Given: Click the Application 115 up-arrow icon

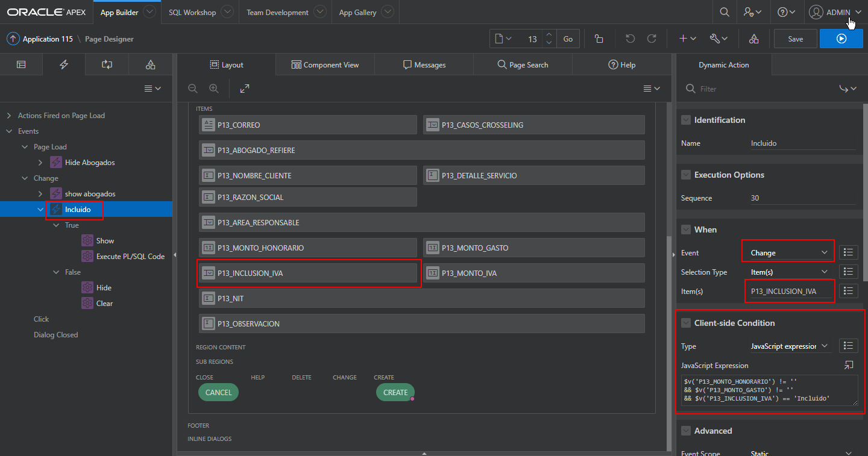Looking at the screenshot, I should point(13,39).
